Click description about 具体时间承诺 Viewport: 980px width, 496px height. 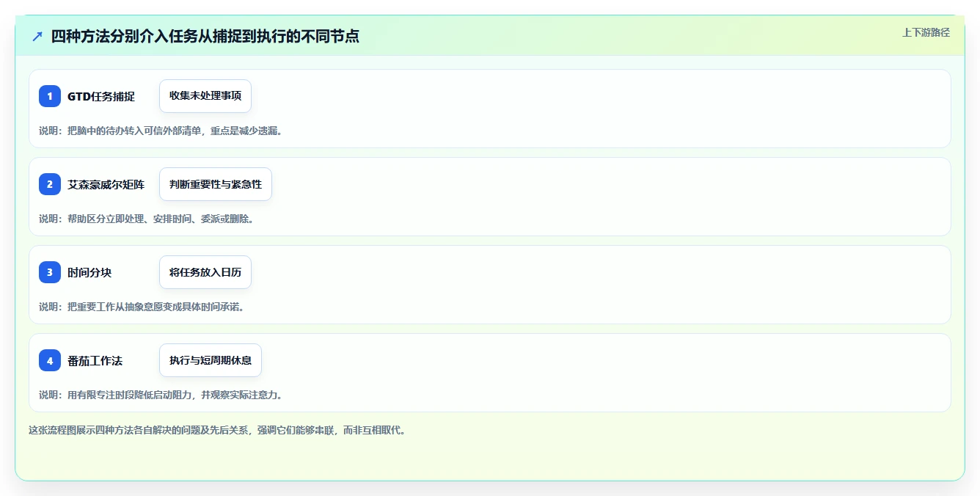click(x=142, y=307)
